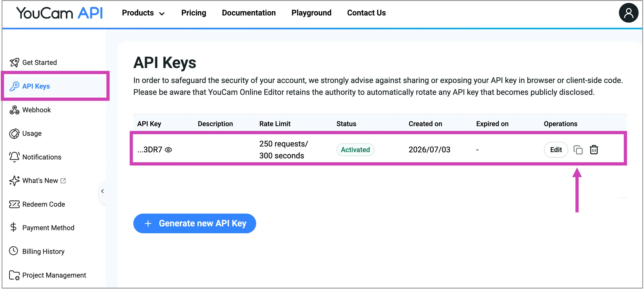Open the user account avatar menu
This screenshot has width=644, height=289.
(628, 13)
